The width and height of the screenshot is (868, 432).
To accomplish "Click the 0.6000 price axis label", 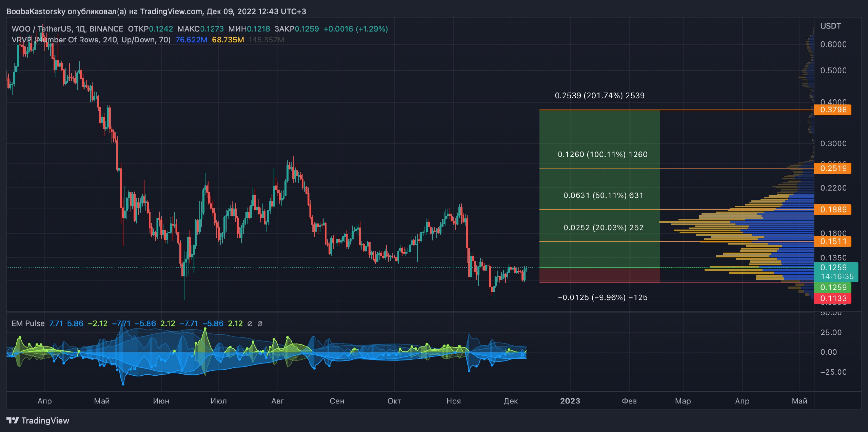I will pyautogui.click(x=833, y=44).
